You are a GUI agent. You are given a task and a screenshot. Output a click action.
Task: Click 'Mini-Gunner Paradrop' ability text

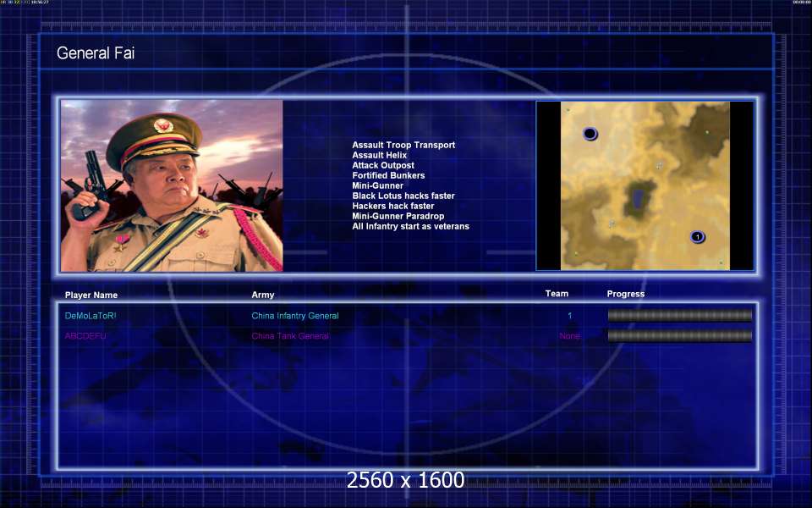point(398,216)
